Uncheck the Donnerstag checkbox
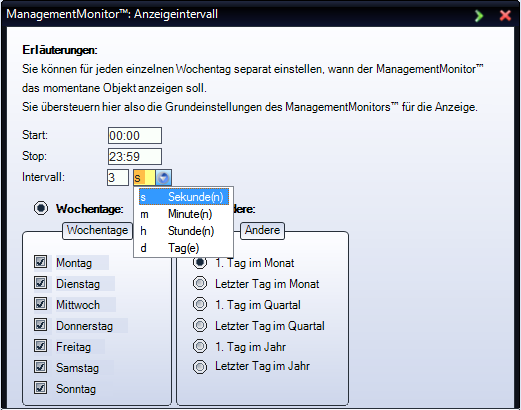Screen dimensions: 521x410 tap(40, 325)
